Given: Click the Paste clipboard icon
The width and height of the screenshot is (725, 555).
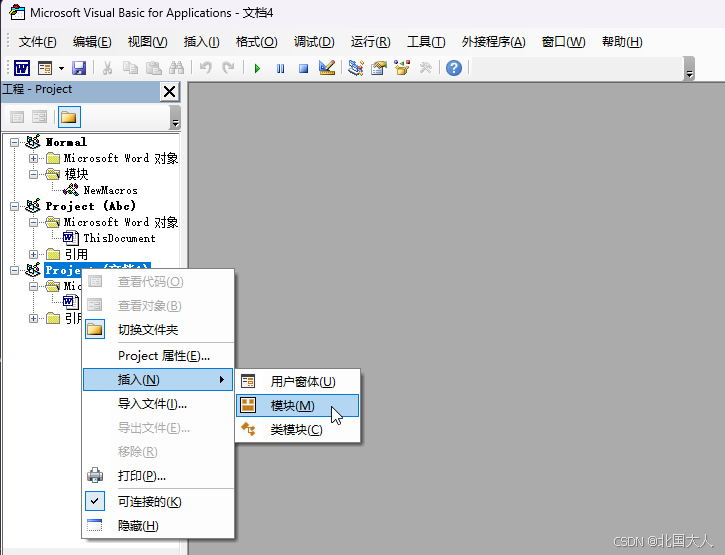Looking at the screenshot, I should click(154, 68).
